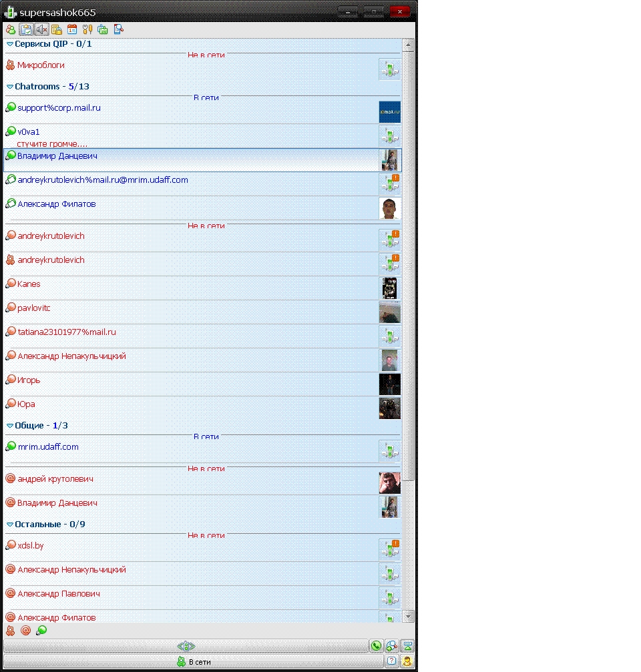Click xdsl.by avatar with orange alert badge

390,550
